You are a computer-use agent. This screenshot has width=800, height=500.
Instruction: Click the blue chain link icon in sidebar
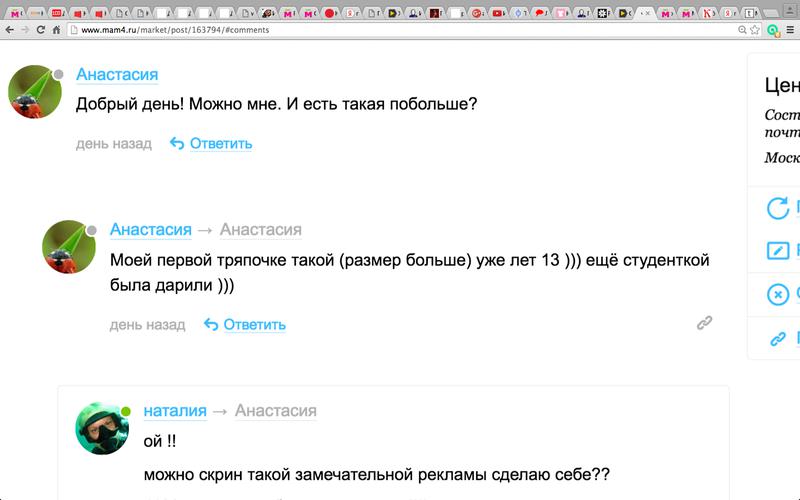778,339
